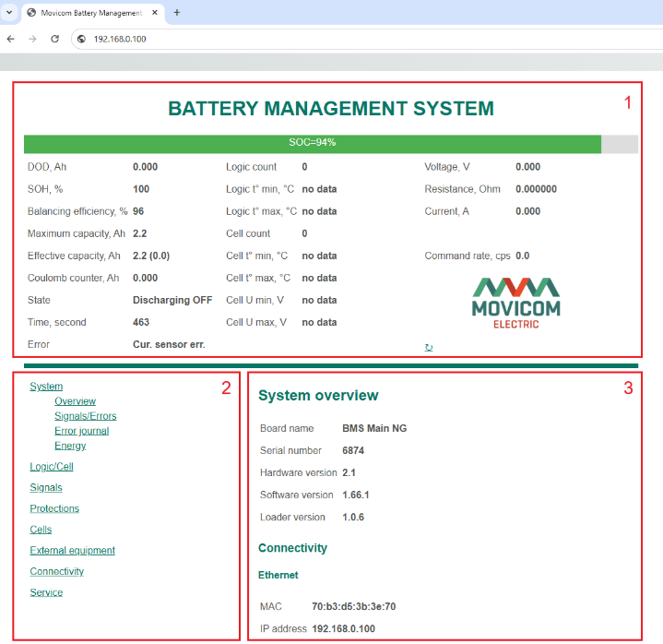Click the browser back arrow
This screenshot has width=663, height=644.
pyautogui.click(x=10, y=39)
